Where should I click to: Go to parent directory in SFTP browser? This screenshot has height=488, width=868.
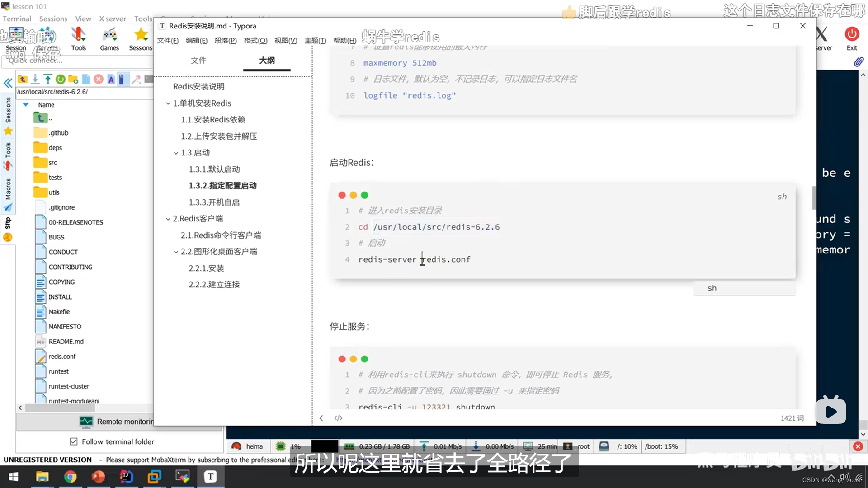(23, 79)
